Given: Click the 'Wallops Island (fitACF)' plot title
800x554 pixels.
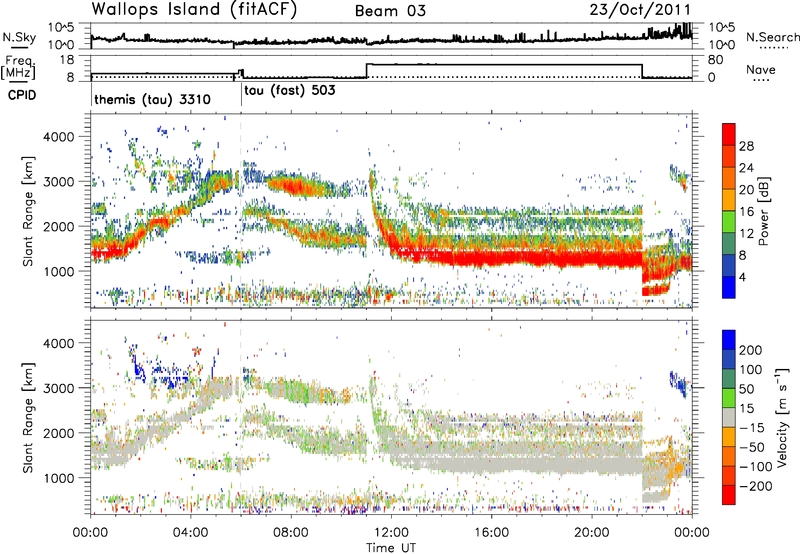Looking at the screenshot, I should tap(194, 9).
